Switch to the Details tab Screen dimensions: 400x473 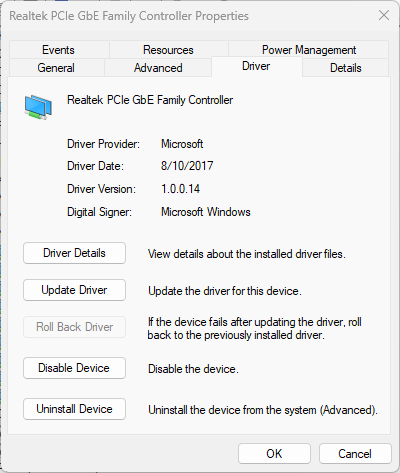346,68
